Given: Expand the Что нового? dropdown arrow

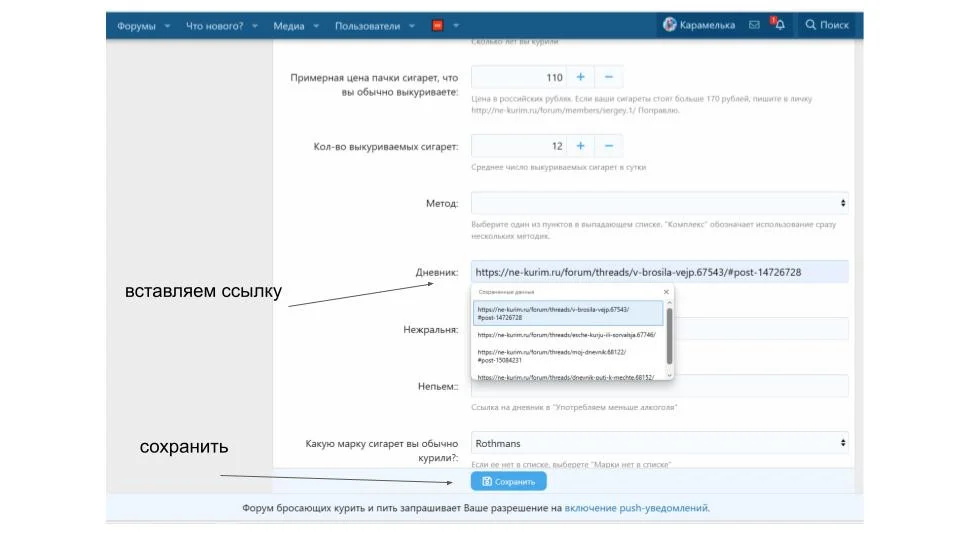Looking at the screenshot, I should (x=255, y=26).
